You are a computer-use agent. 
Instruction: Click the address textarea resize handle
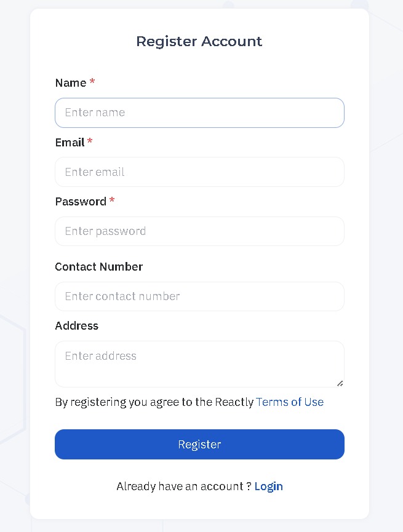[340, 383]
